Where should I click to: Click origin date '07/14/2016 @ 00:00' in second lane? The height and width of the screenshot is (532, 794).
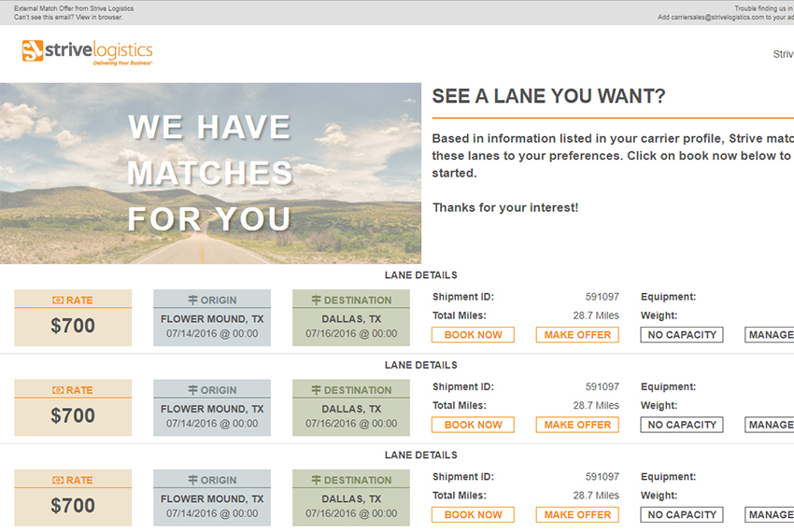pos(212,424)
